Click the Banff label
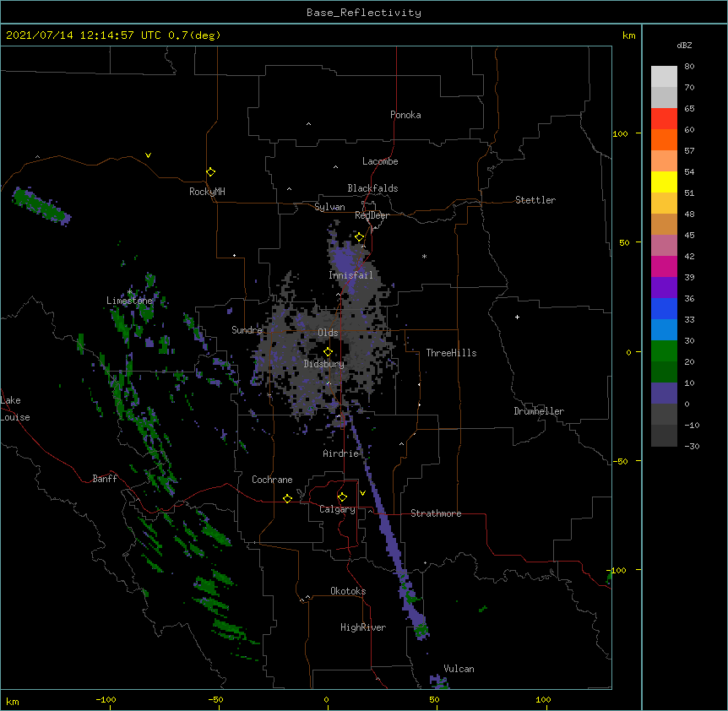 [105, 479]
